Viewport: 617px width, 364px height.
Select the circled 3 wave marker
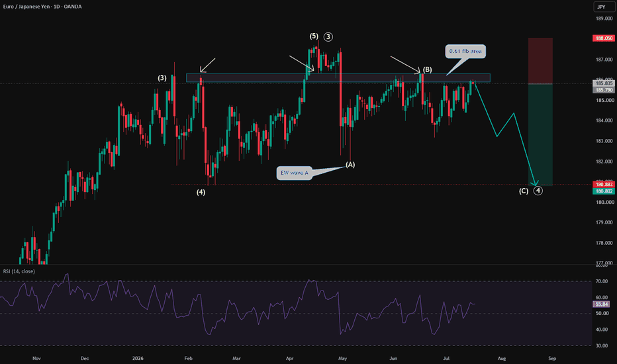(x=328, y=37)
